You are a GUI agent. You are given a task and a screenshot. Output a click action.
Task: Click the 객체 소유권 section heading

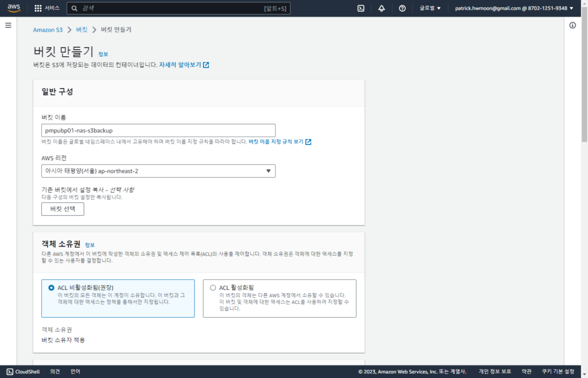(61, 244)
